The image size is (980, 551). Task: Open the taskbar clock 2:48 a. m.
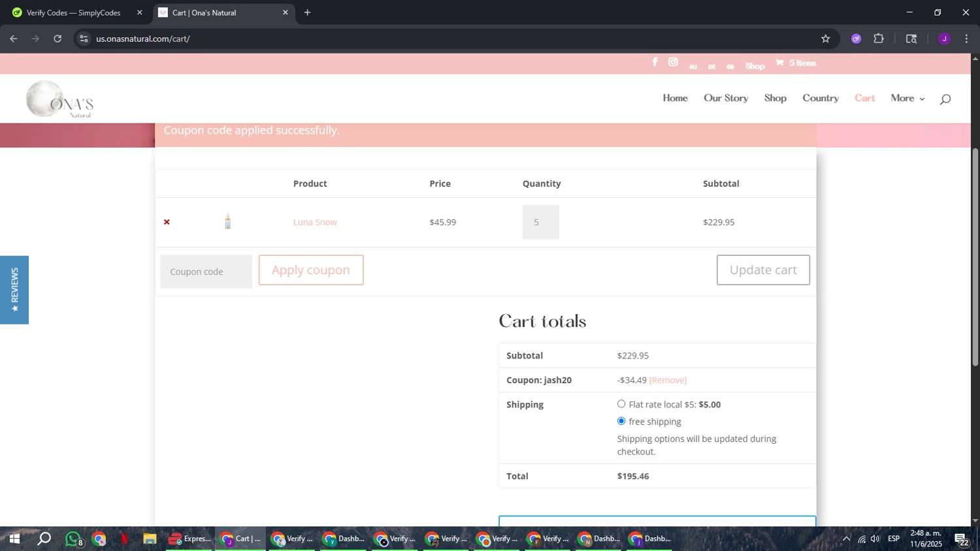tap(926, 539)
